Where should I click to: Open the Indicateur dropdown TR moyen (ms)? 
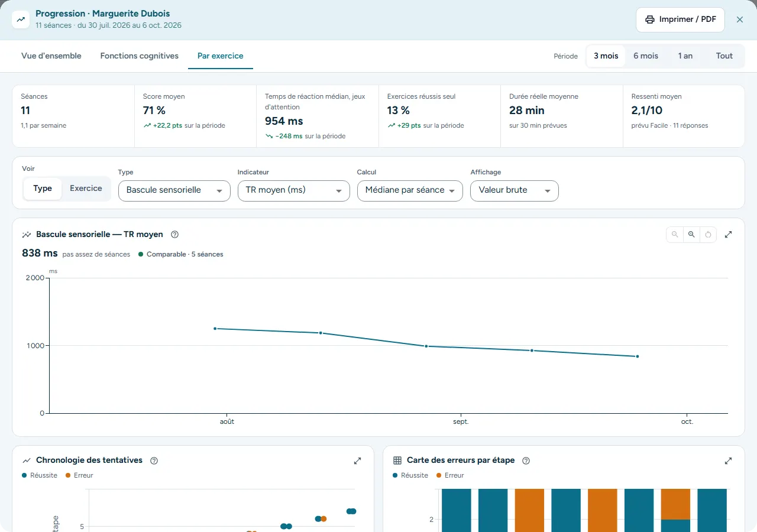click(294, 190)
